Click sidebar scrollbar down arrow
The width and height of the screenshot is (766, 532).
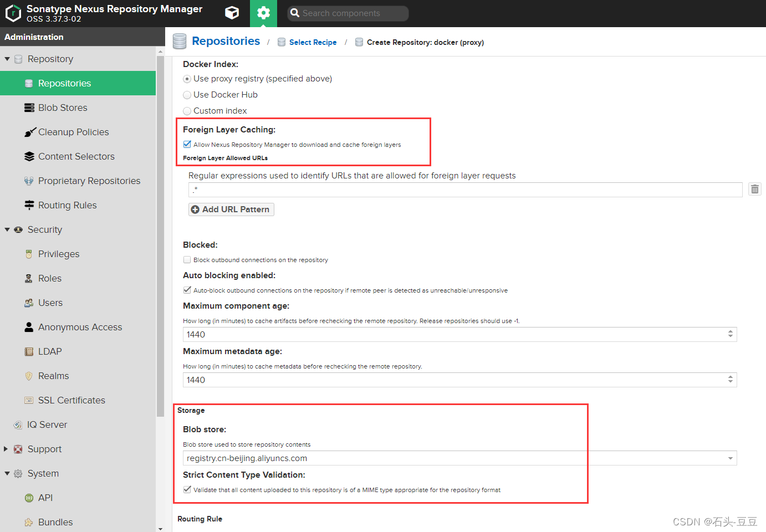pyautogui.click(x=161, y=529)
